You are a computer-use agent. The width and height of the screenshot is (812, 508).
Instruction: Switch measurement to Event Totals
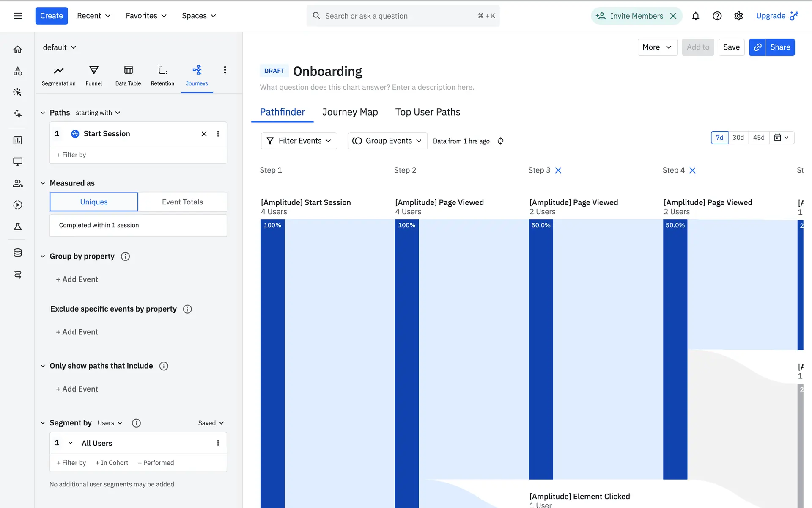point(182,202)
